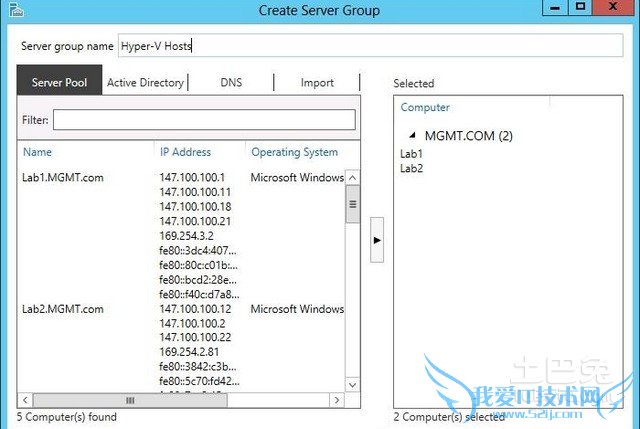
Task: Click the fe80::f40c:d7a8... address entry
Action: tap(200, 294)
